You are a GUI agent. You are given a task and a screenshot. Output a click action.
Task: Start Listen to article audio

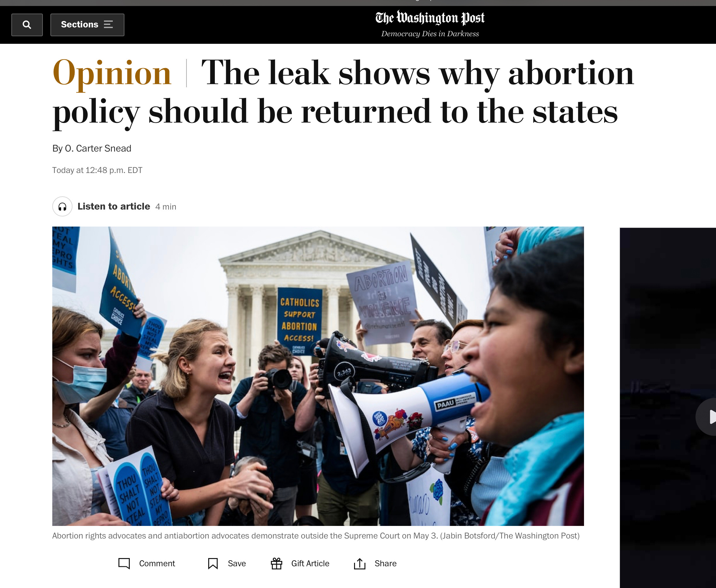click(114, 206)
